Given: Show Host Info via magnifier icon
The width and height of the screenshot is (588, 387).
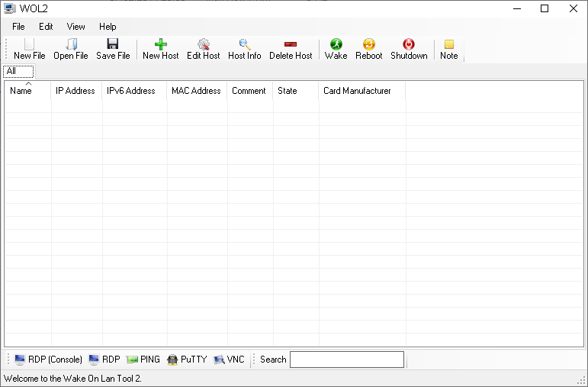Looking at the screenshot, I should click(x=245, y=45).
